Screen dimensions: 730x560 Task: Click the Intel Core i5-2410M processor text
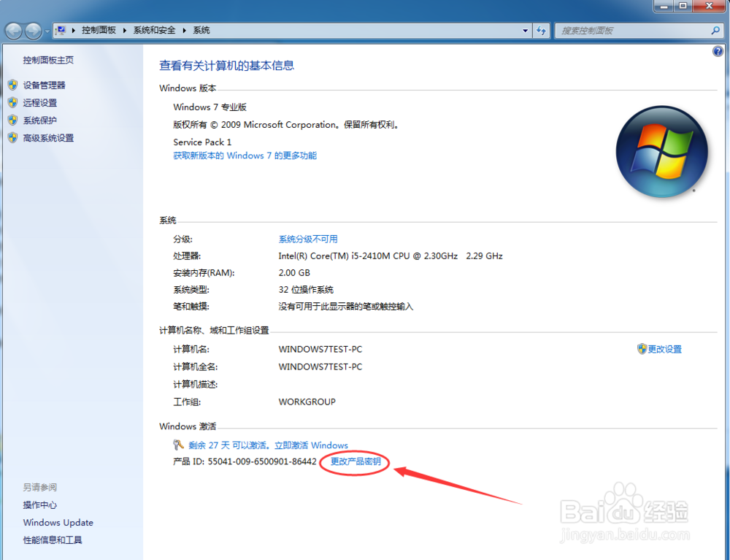point(391,256)
